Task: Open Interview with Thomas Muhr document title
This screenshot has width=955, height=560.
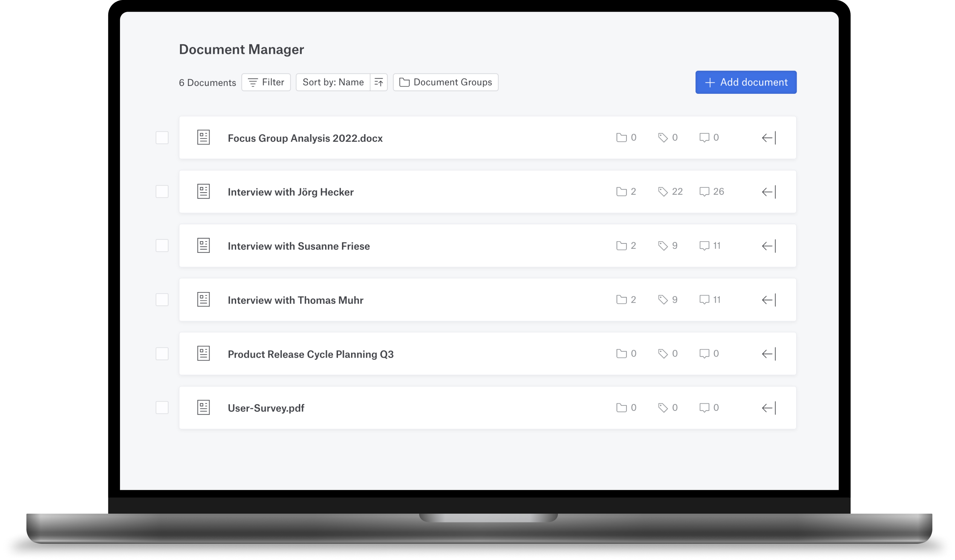Action: 295,300
